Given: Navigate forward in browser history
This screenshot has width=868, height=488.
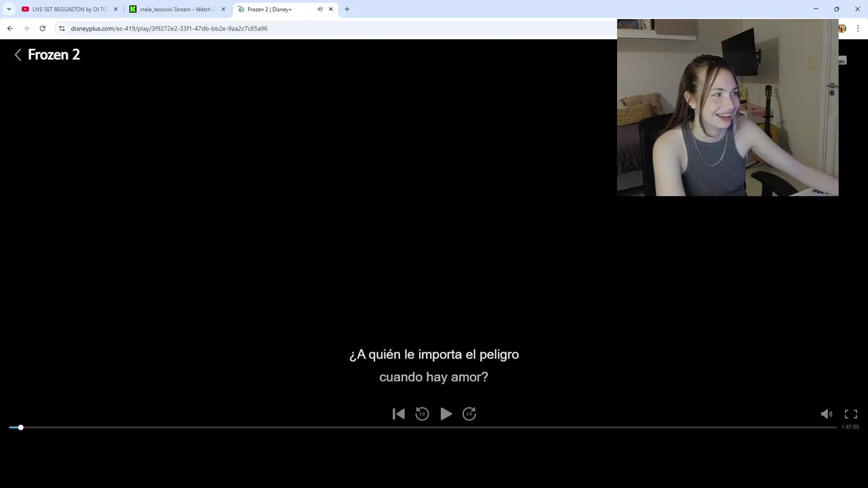Looking at the screenshot, I should 26,28.
